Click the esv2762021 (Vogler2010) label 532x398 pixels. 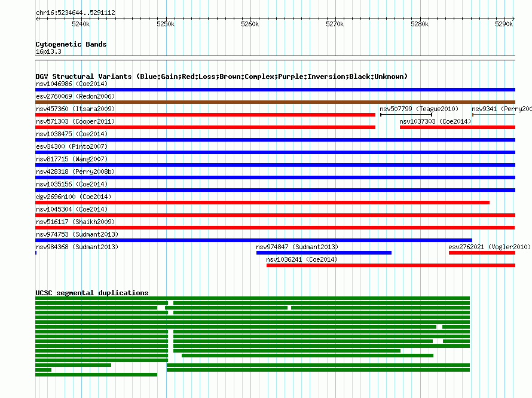pyautogui.click(x=490, y=247)
